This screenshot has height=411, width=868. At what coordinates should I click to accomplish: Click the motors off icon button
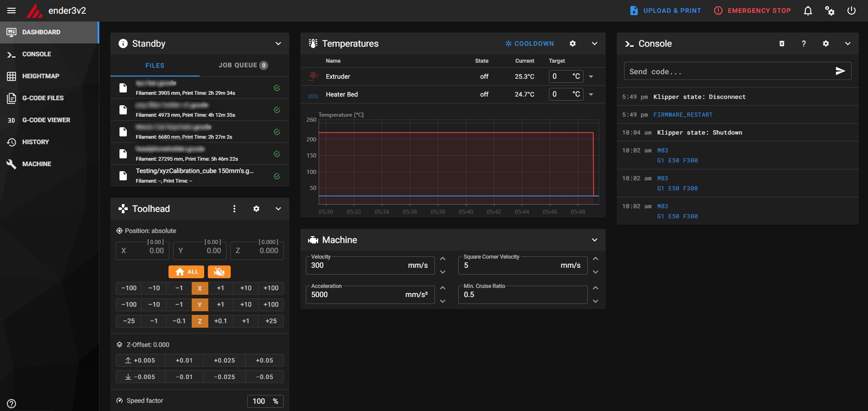[x=219, y=272]
